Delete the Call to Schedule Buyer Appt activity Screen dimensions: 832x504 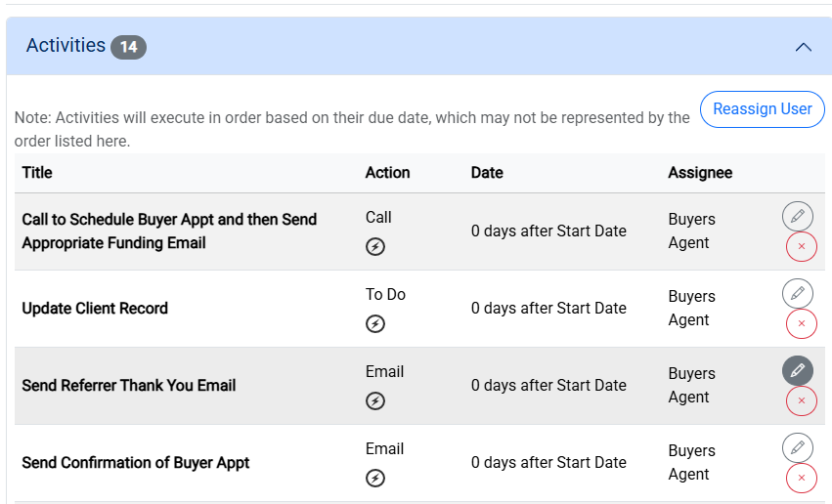(801, 246)
